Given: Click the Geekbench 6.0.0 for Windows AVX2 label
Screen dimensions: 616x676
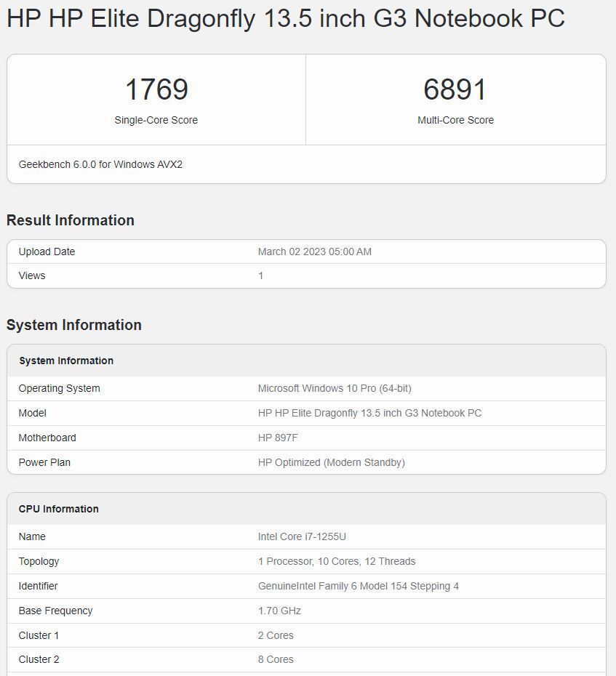Looking at the screenshot, I should pyautogui.click(x=100, y=164).
